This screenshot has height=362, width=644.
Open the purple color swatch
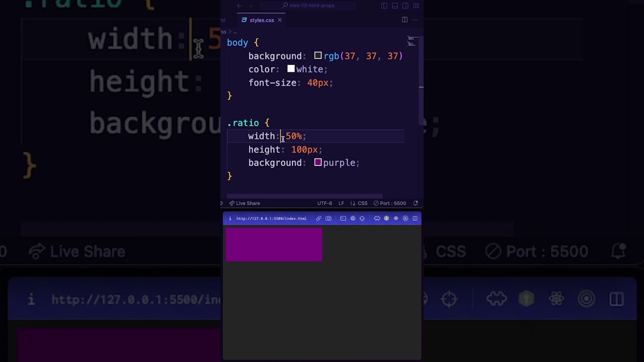coord(318,162)
